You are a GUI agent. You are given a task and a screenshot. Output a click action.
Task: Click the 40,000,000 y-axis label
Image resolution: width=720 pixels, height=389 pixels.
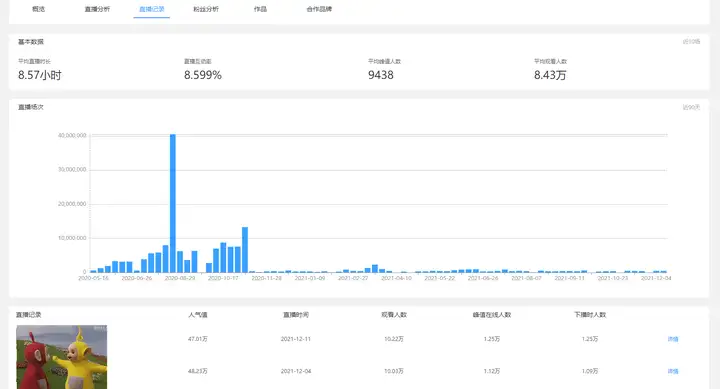click(72, 135)
